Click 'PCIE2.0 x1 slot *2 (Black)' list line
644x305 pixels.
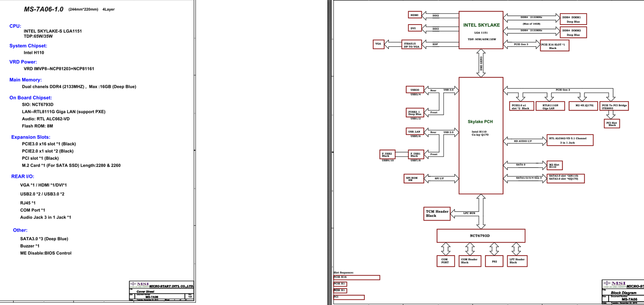[47, 151]
